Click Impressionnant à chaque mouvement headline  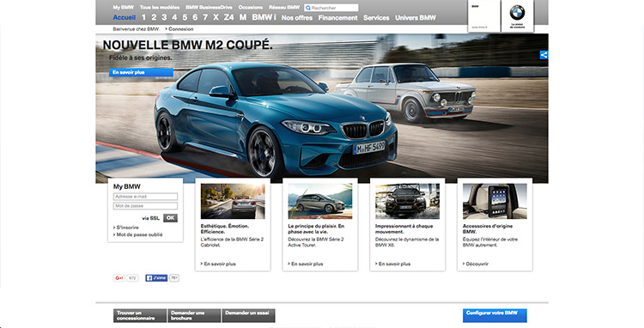(x=404, y=229)
